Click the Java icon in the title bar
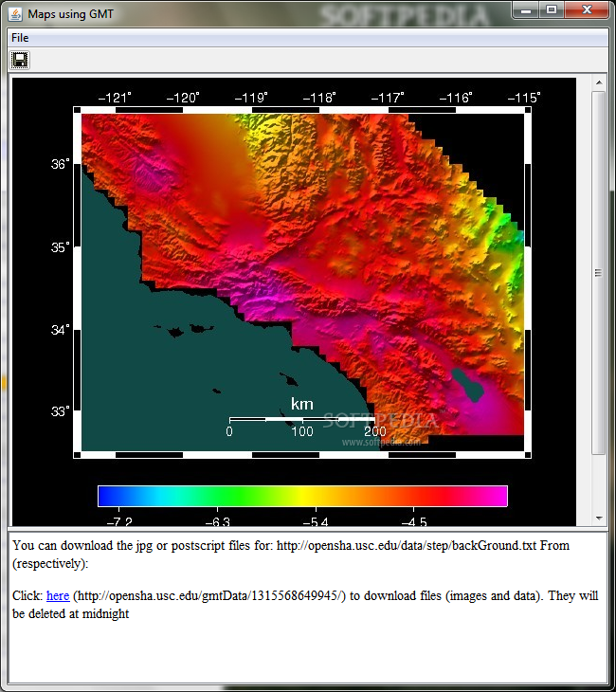The width and height of the screenshot is (616, 692). [15, 14]
